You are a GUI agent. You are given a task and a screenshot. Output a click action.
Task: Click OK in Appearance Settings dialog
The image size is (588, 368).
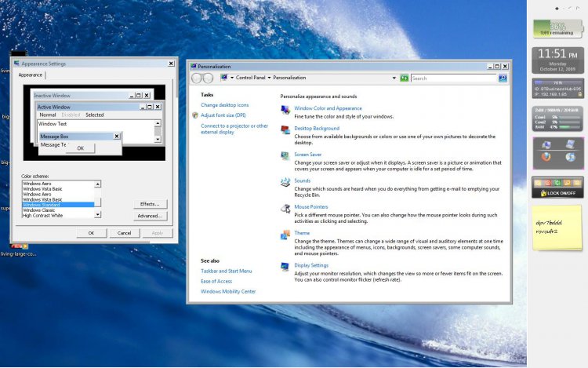[x=91, y=233]
